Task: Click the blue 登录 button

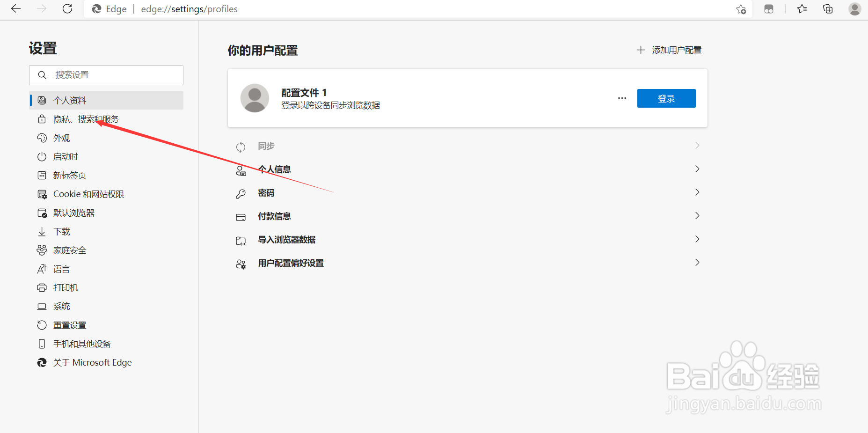Action: pyautogui.click(x=666, y=98)
